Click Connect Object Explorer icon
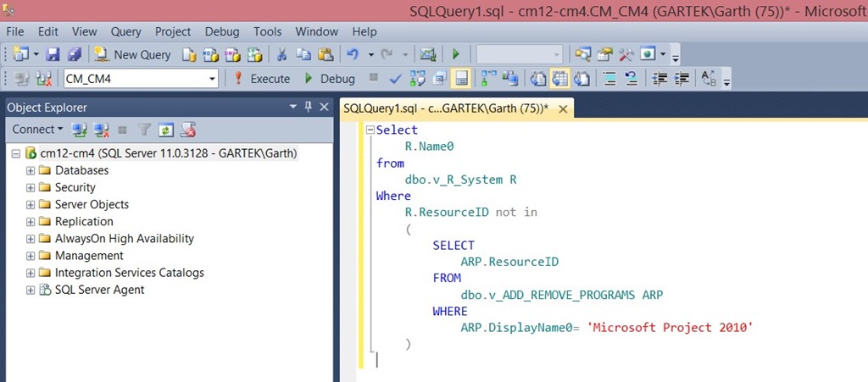 (x=79, y=130)
